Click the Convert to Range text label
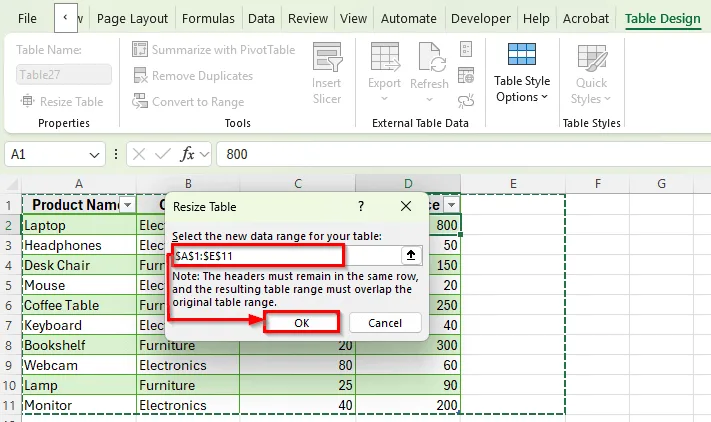Screen dimensions: 711x422 pyautogui.click(x=198, y=102)
